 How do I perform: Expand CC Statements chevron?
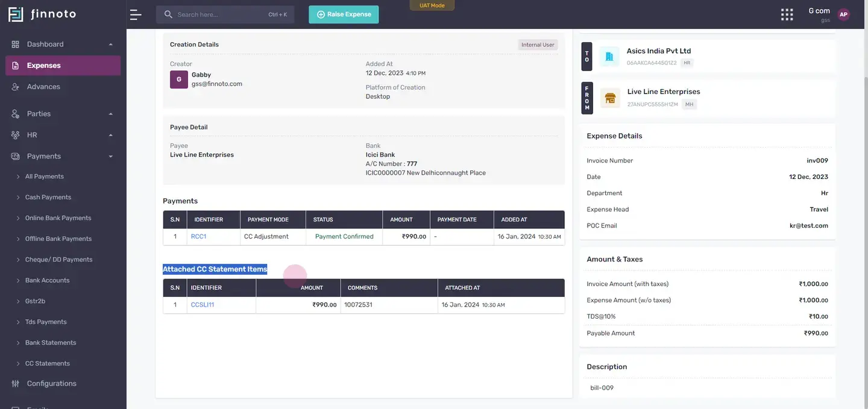tap(18, 364)
